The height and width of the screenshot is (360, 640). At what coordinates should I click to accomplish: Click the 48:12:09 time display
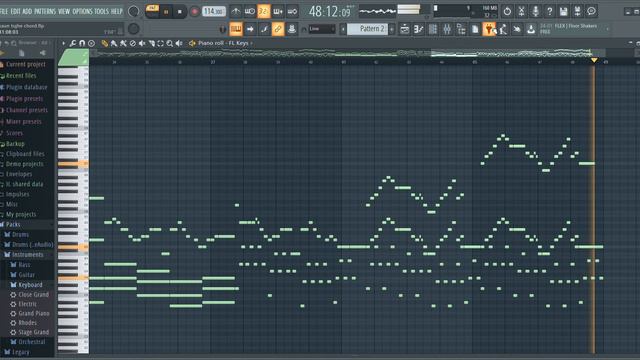(330, 11)
